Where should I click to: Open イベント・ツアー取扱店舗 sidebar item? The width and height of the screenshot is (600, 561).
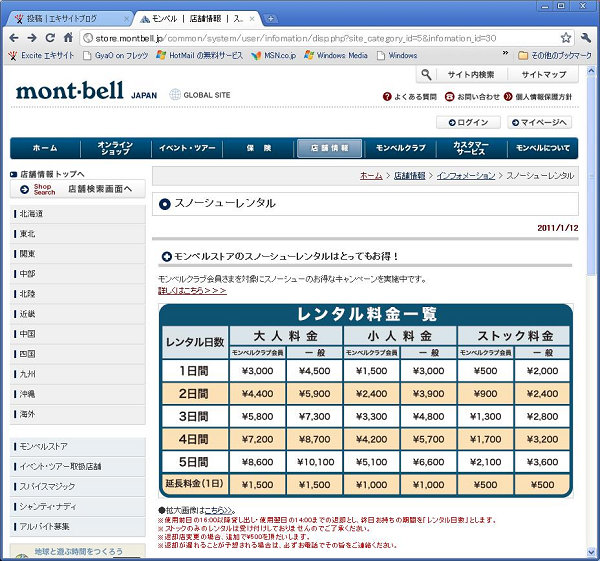click(x=78, y=466)
